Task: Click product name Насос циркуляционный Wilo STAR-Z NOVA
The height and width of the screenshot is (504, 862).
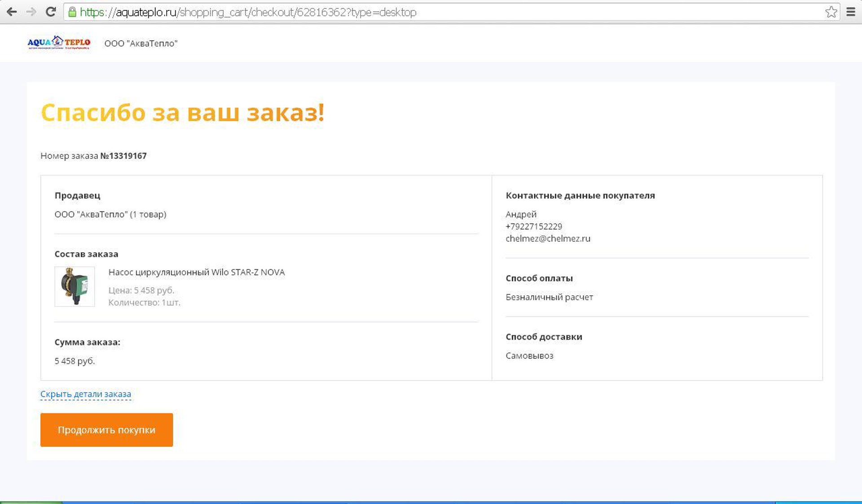Action: [x=197, y=272]
